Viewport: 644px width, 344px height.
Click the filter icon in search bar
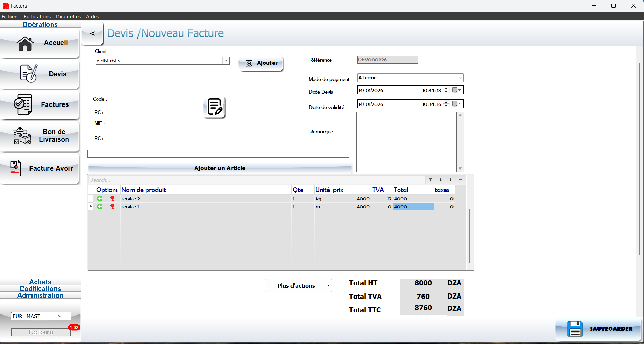click(x=430, y=180)
